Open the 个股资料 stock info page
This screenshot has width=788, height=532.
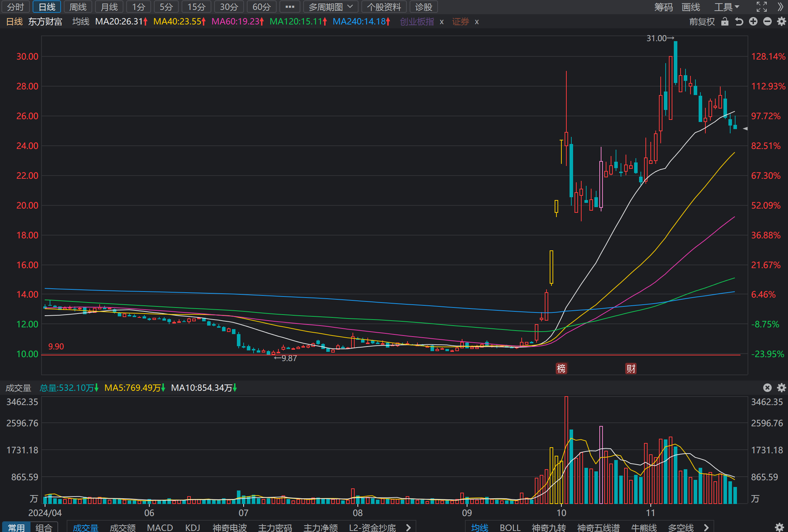[x=384, y=7]
